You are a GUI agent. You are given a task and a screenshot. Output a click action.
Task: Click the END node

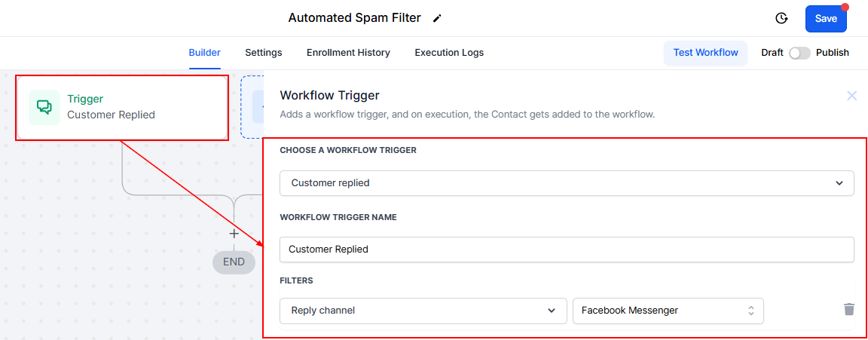point(234,262)
